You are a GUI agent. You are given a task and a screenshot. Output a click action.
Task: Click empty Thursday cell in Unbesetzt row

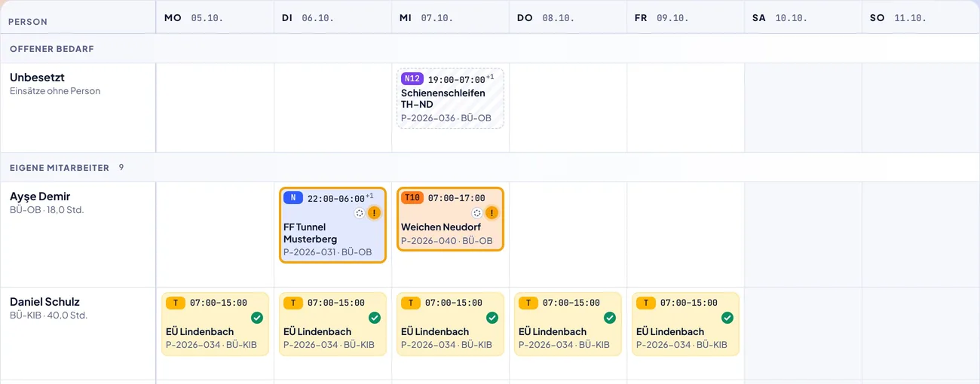pyautogui.click(x=568, y=108)
